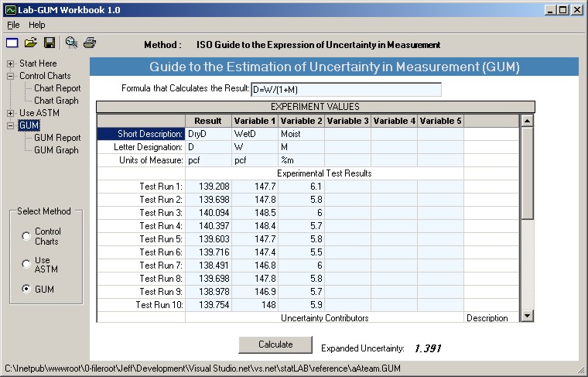Image resolution: width=588 pixels, height=377 pixels.
Task: Open Chart Graph in the tree
Action: pyautogui.click(x=56, y=101)
